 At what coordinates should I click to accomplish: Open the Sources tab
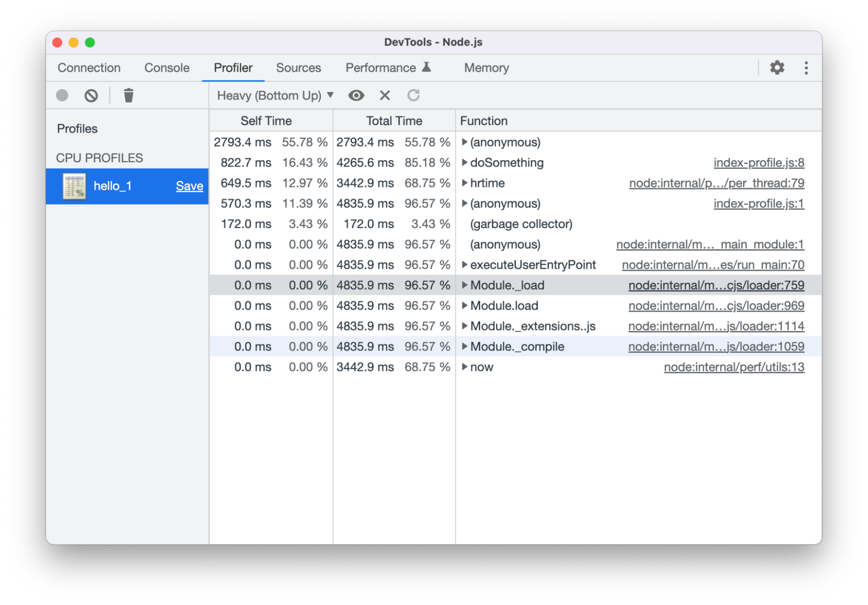298,68
